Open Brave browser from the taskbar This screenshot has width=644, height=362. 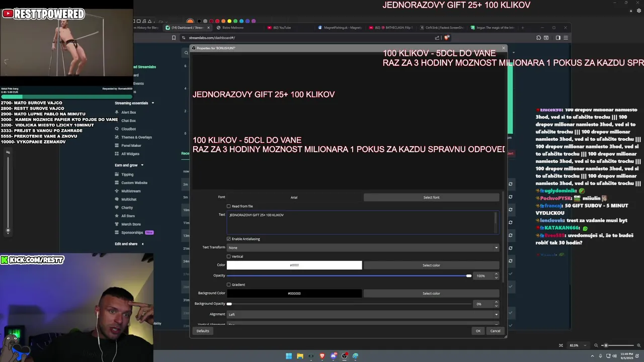[x=322, y=356]
